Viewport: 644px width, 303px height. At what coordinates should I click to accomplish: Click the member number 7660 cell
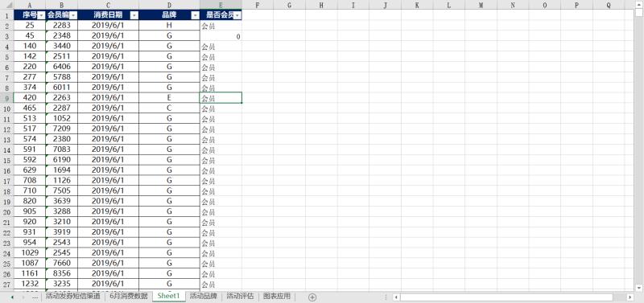[62, 263]
